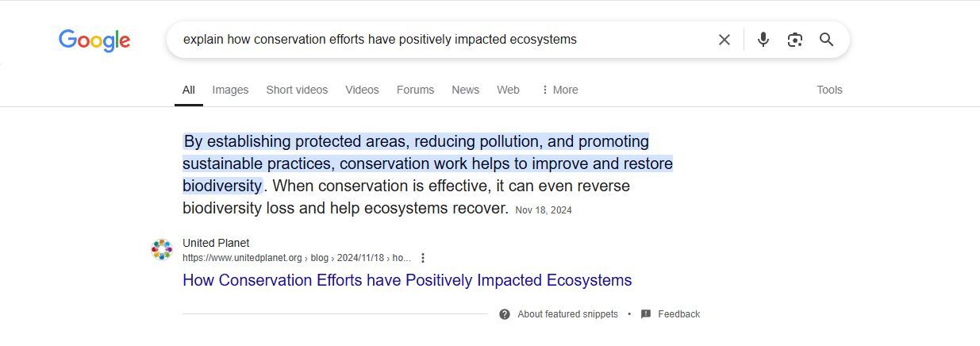Screen dimensions: 980x346
Task: Start voice search with microphone icon
Action: click(x=763, y=40)
